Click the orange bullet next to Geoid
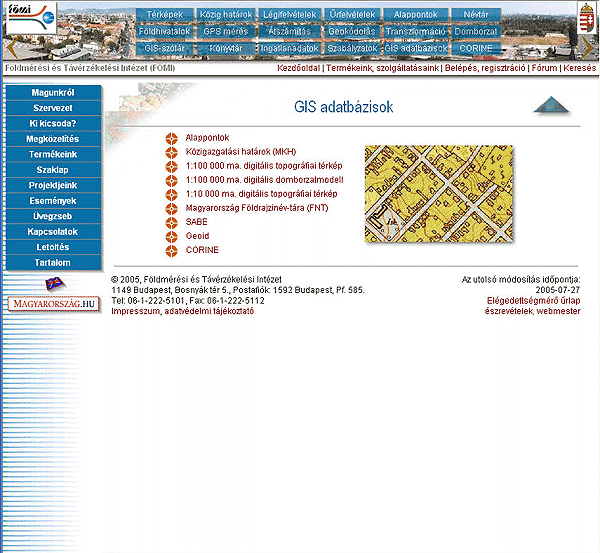 172,235
